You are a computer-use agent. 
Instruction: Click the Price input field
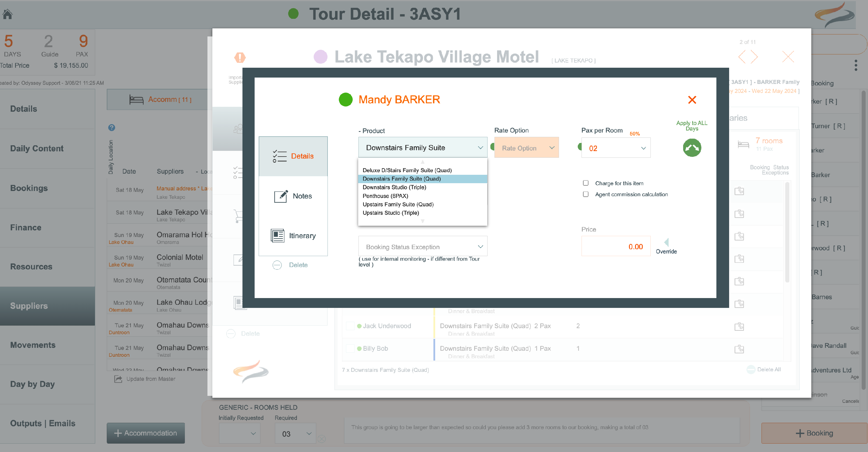pos(616,246)
